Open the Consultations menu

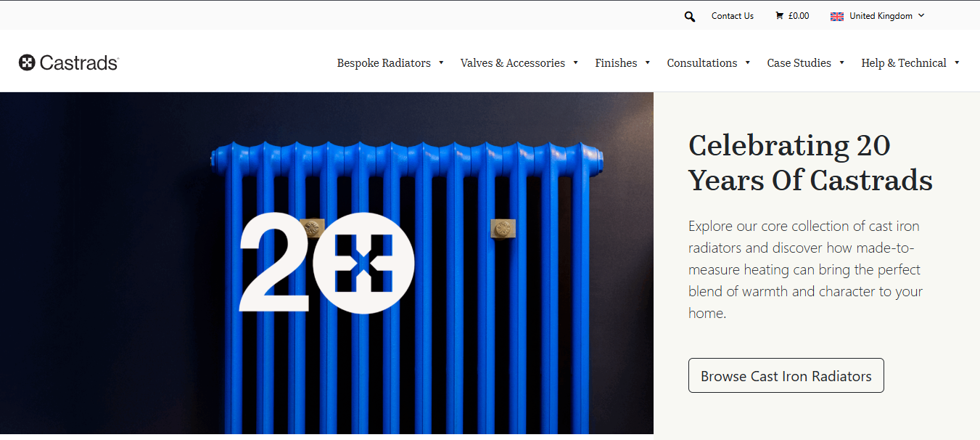pos(702,63)
